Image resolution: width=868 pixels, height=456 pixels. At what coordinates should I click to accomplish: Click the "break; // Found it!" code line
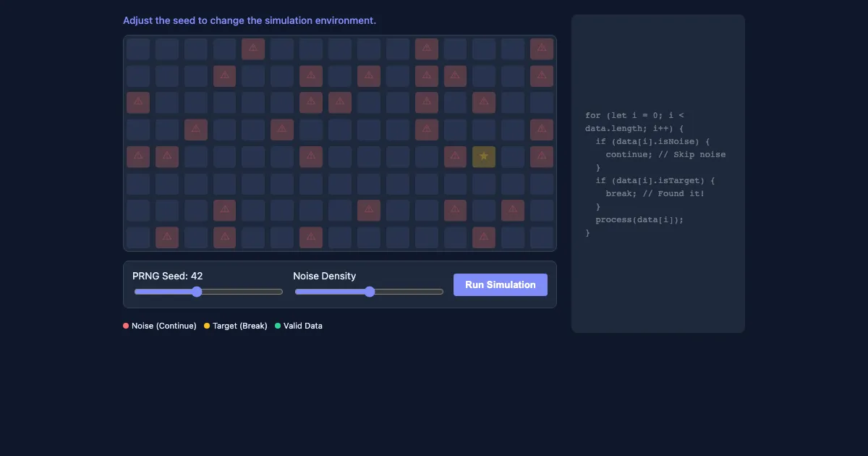pos(655,193)
